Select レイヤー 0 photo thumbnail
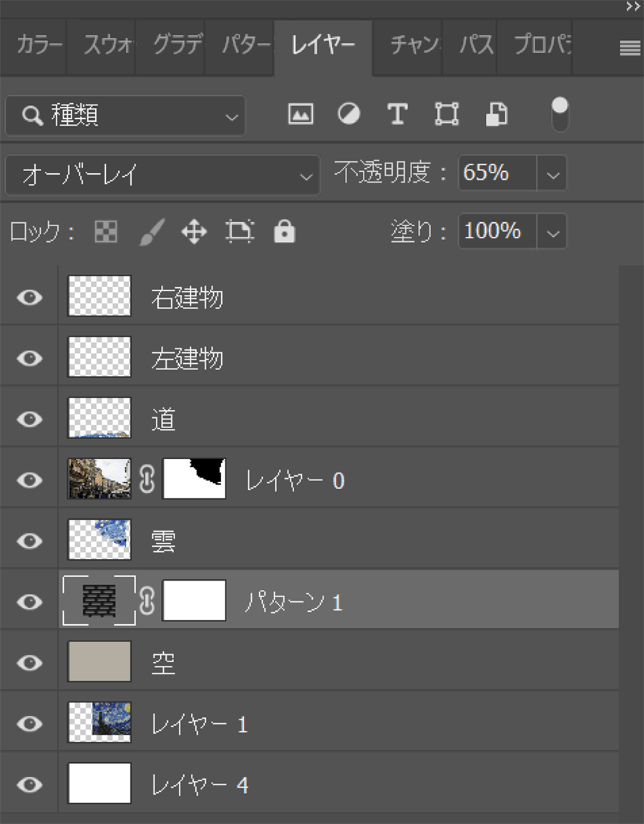This screenshot has height=824, width=644. click(x=99, y=479)
